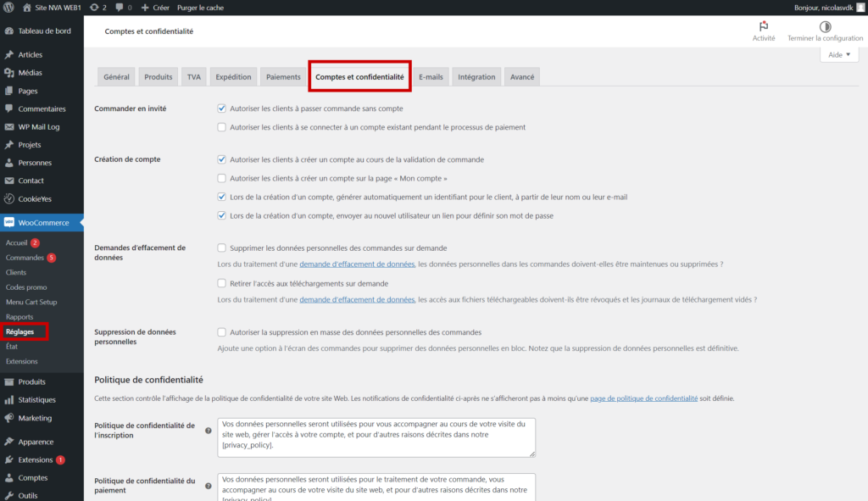Show help tip for Politique de confidentialité du paiement
This screenshot has width=868, height=501.
pyautogui.click(x=209, y=486)
